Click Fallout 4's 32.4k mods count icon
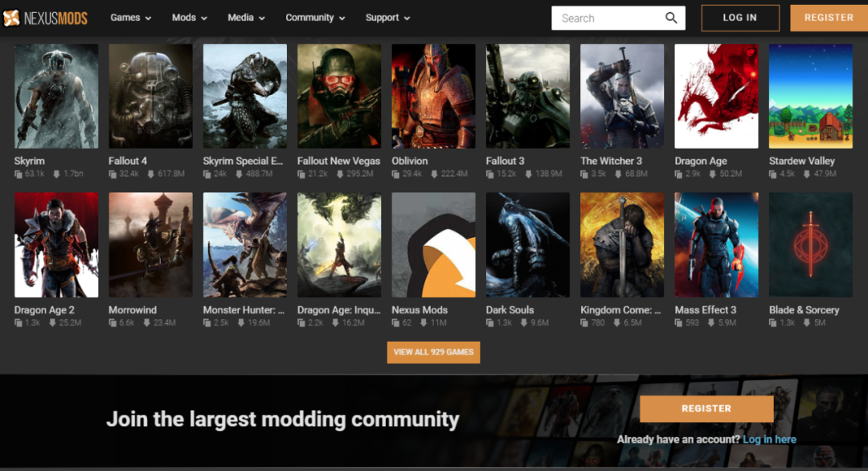The width and height of the screenshot is (868, 471). click(x=113, y=174)
